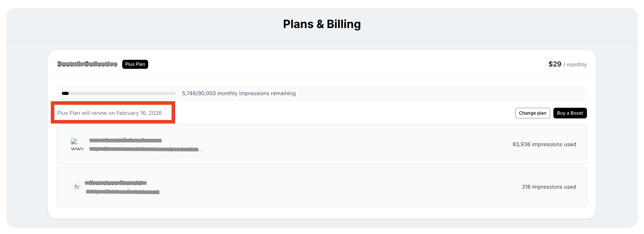This screenshot has height=234, width=644.
Task: Click the black filled portion of progress bar
Action: point(65,93)
